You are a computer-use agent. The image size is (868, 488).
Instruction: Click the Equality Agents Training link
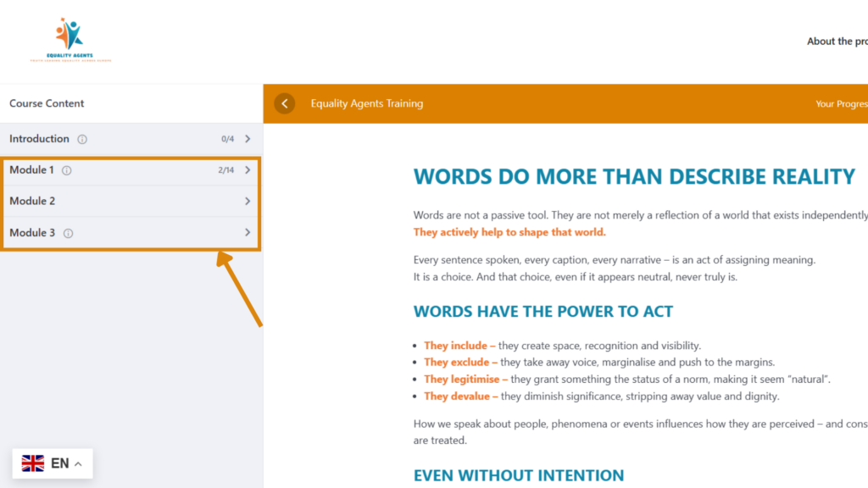click(x=366, y=103)
